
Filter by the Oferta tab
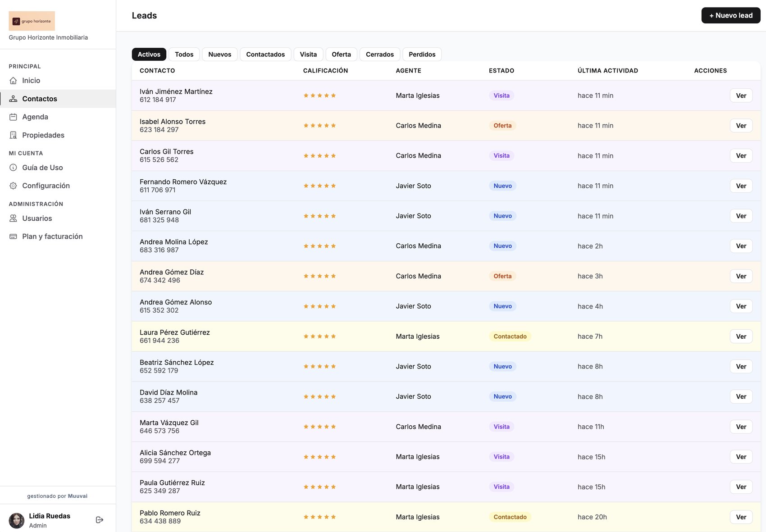pos(341,55)
